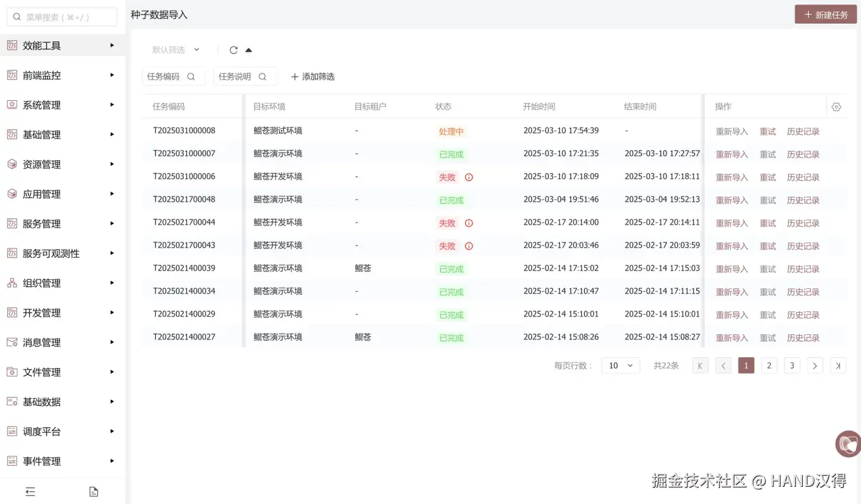
Task: Open the document icon at the sidebar bottom
Action: pyautogui.click(x=94, y=491)
